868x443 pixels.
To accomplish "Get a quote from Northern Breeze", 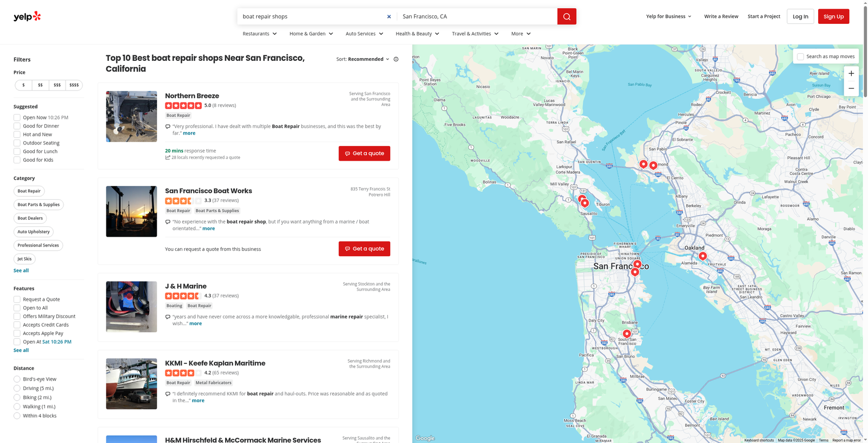I will pos(364,154).
